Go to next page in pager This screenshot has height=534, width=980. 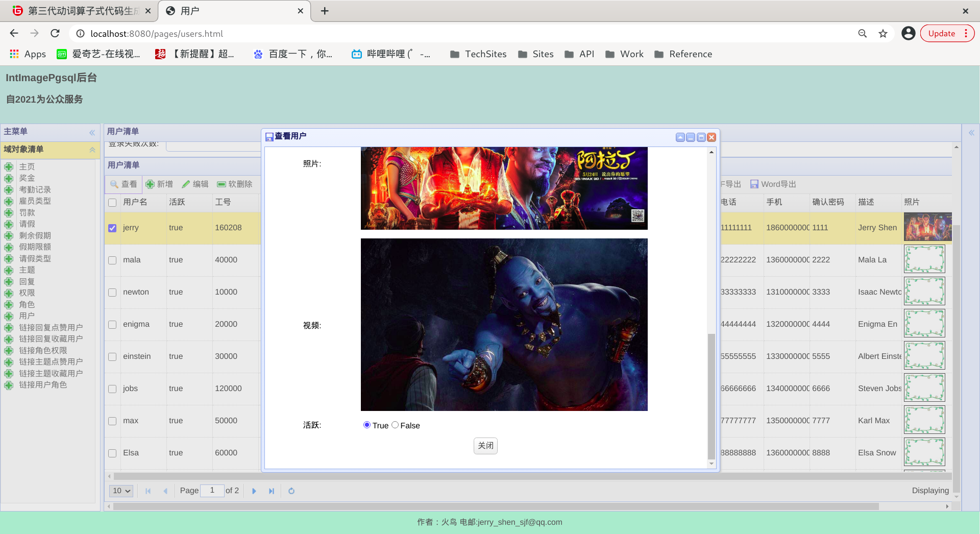coord(254,491)
